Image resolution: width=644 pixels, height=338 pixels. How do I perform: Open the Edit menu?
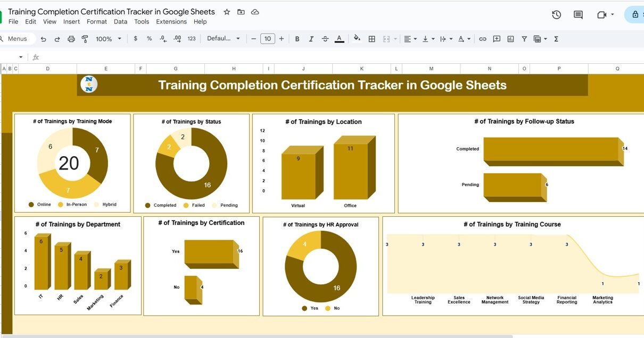point(30,22)
